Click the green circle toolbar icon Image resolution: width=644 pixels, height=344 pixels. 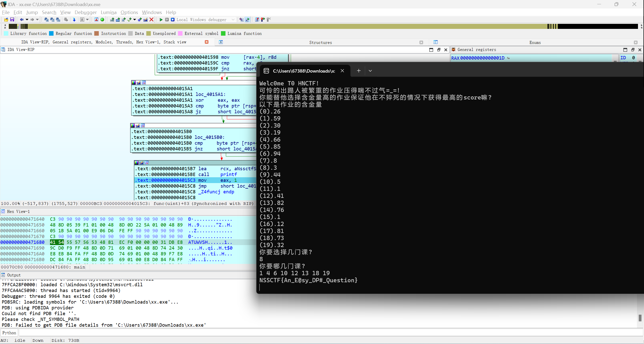tap(102, 20)
